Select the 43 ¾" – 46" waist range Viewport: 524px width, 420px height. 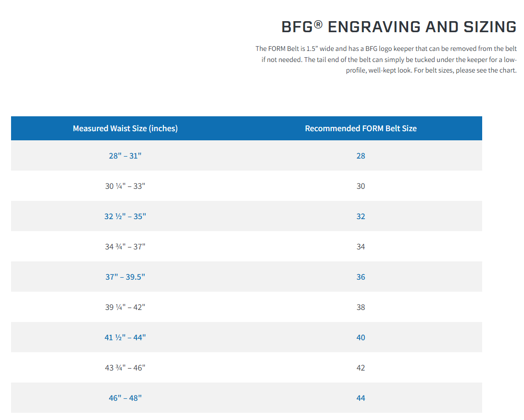pos(125,368)
